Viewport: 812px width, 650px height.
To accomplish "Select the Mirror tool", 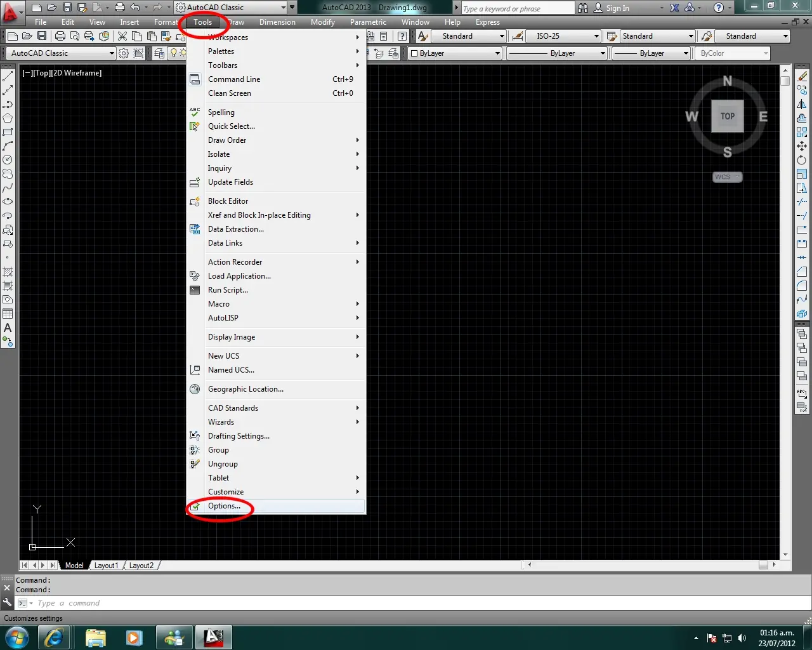I will 801,103.
